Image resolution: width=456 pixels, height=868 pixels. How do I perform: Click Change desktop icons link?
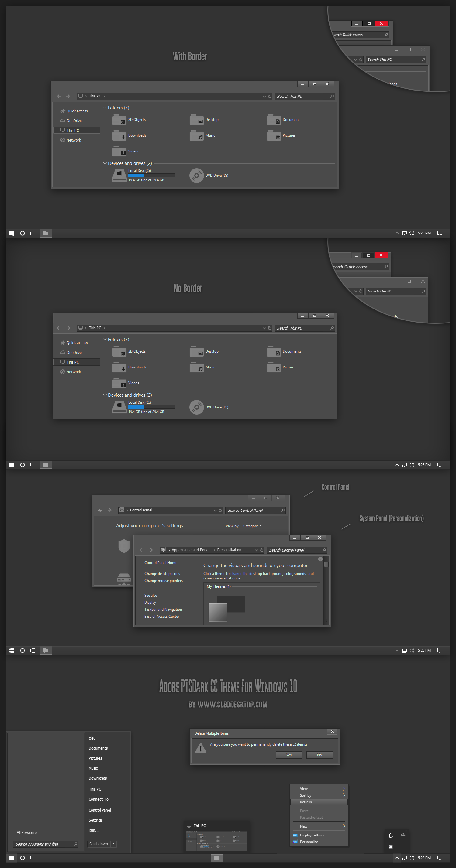click(x=162, y=574)
